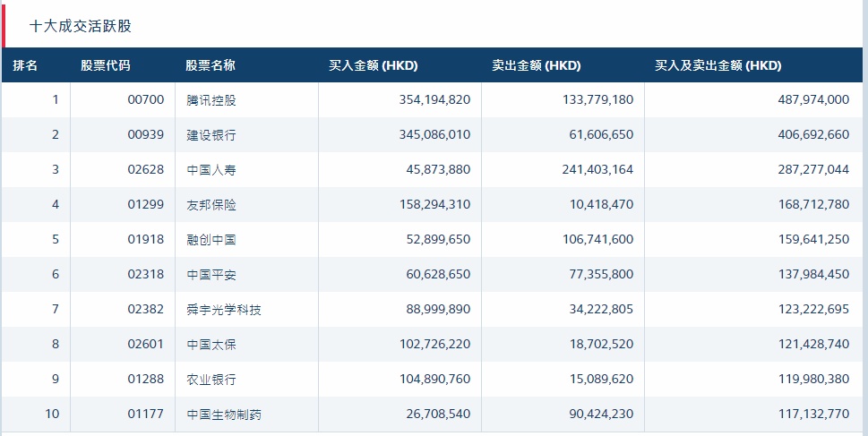Click the 舜宇光学科技 stock name
Viewport: 868px width, 436px height.
coord(224,309)
